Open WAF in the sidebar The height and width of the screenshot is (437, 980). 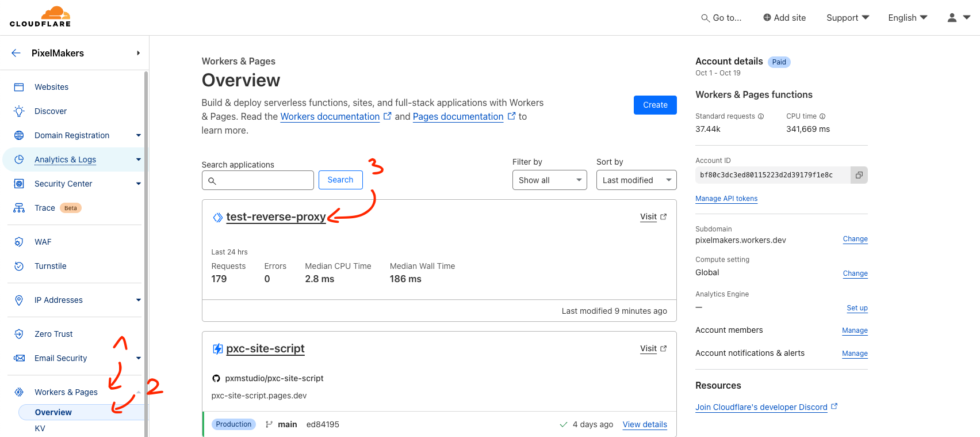(43, 242)
